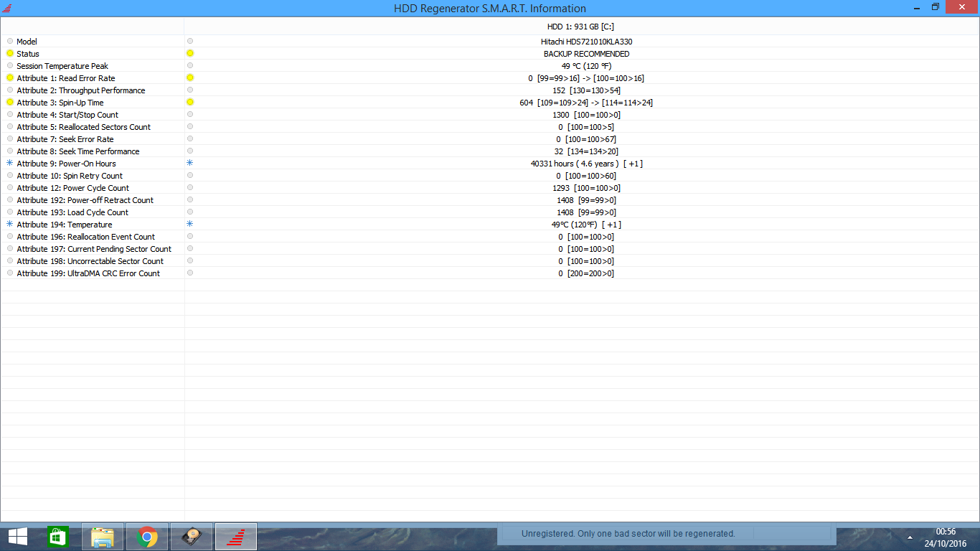Click the 0 [200=200>0] CRC error value

(586, 273)
